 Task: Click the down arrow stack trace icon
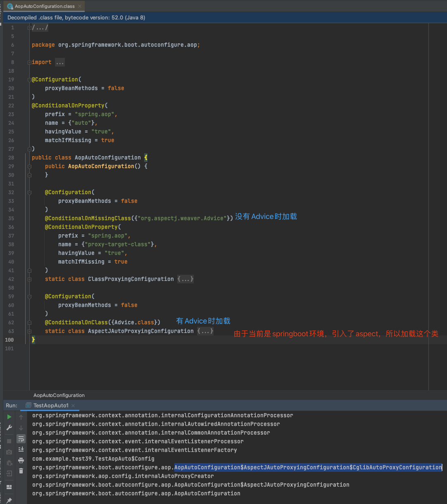click(21, 428)
